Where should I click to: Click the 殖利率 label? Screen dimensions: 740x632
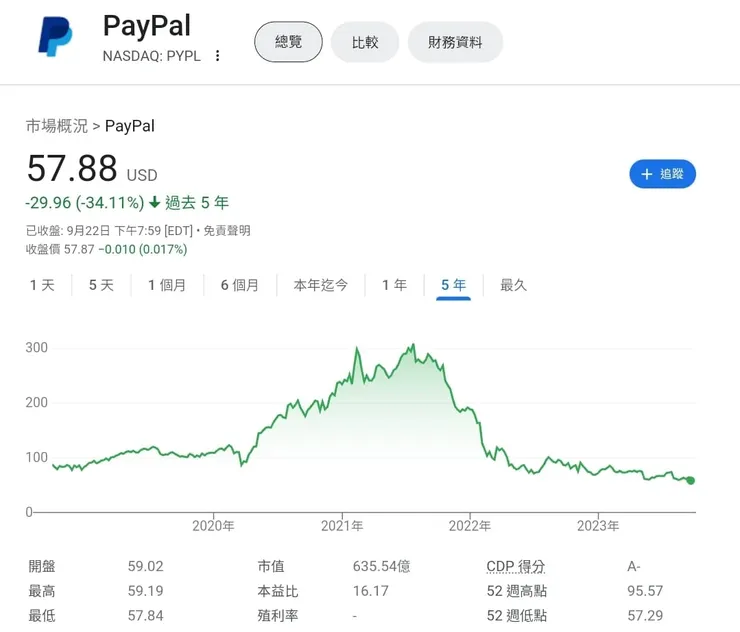tap(278, 615)
